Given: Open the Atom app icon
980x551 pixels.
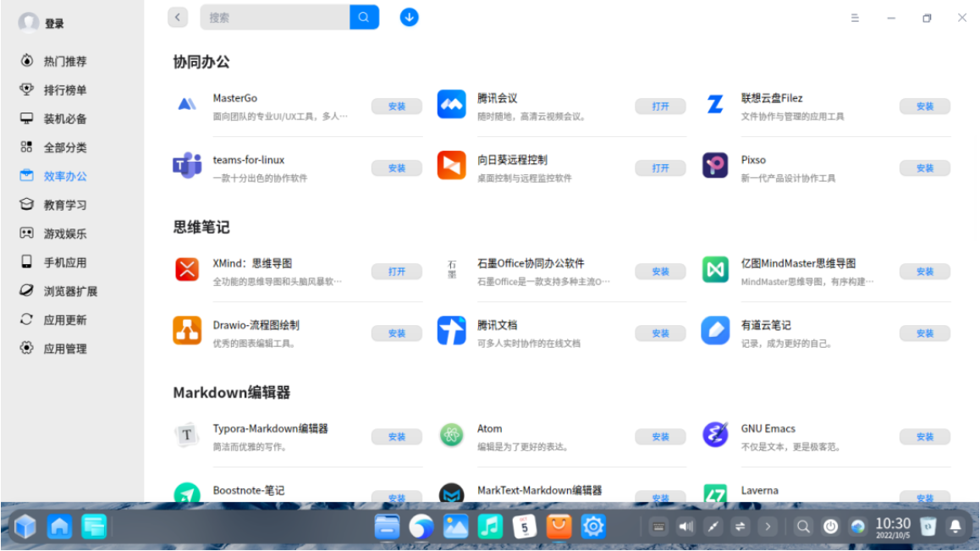Looking at the screenshot, I should (451, 435).
